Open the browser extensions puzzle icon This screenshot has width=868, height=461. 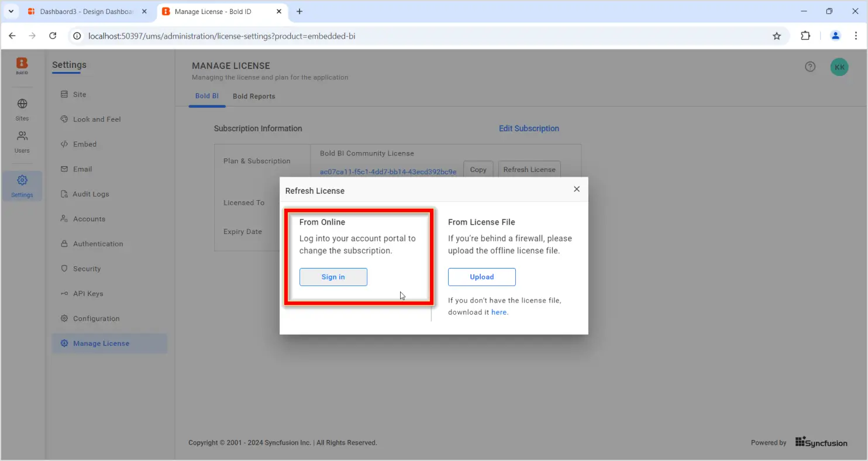tap(805, 36)
